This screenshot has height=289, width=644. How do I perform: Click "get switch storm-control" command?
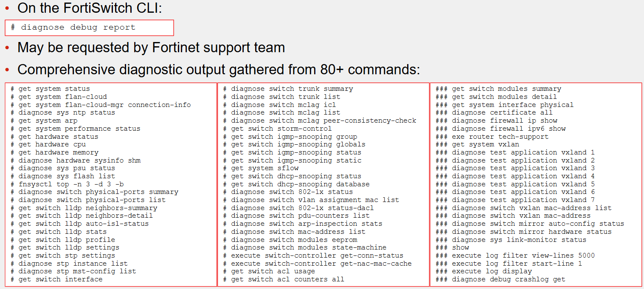pos(277,129)
